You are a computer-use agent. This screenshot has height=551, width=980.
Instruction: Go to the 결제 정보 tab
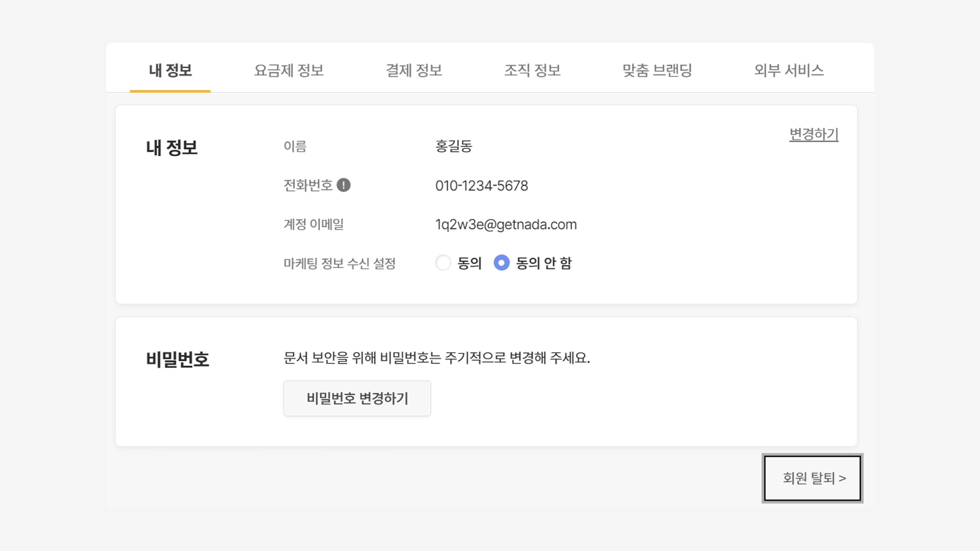click(x=414, y=70)
